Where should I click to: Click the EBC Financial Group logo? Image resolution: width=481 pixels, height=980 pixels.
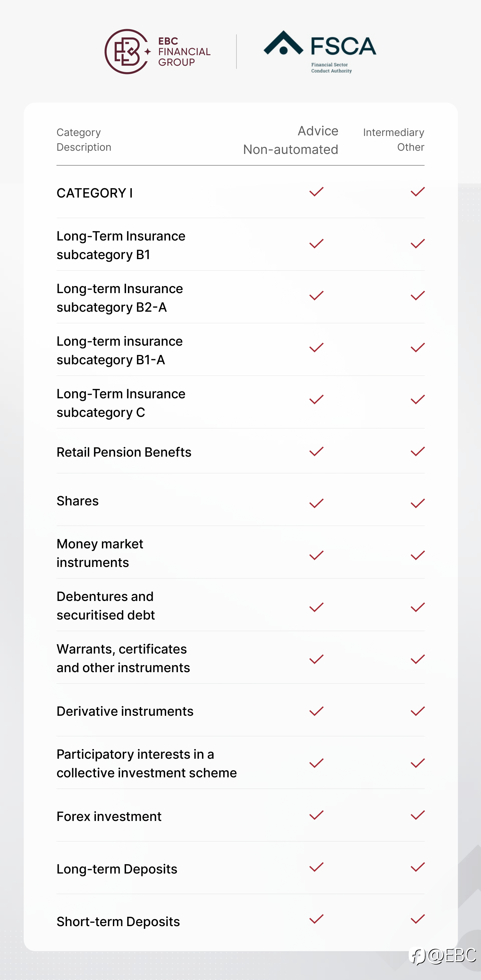pos(157,51)
